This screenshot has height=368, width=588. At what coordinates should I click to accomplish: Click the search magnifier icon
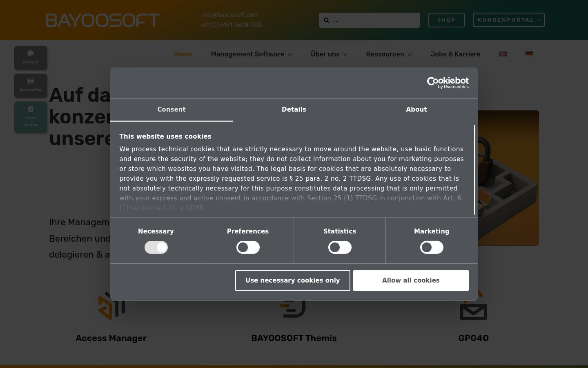(327, 20)
